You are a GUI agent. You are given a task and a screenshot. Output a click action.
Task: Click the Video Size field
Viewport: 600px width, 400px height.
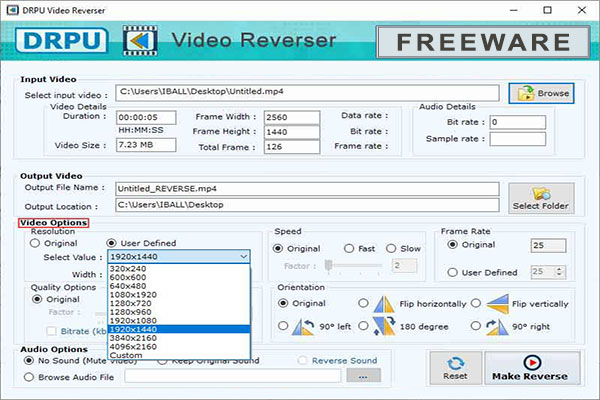tap(146, 145)
